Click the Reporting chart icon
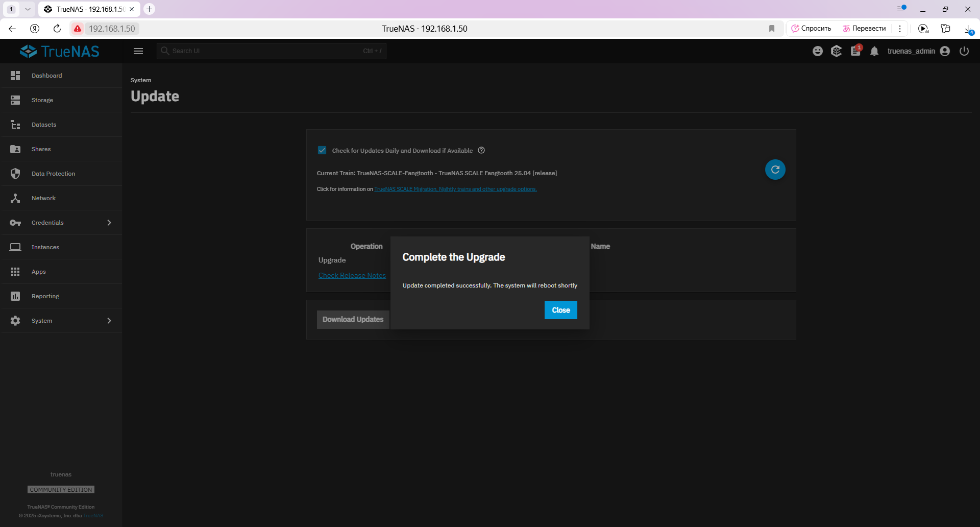Viewport: 980px width, 527px height. [x=15, y=296]
